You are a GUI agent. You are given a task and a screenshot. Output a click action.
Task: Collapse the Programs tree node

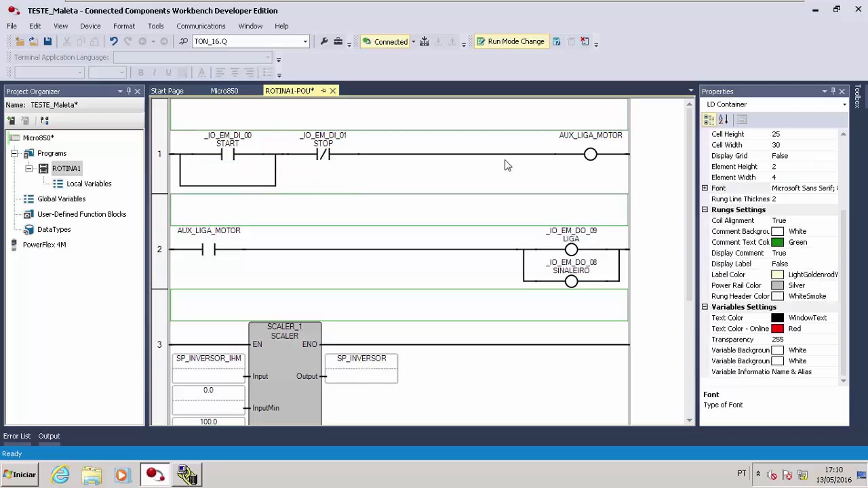[x=14, y=153]
